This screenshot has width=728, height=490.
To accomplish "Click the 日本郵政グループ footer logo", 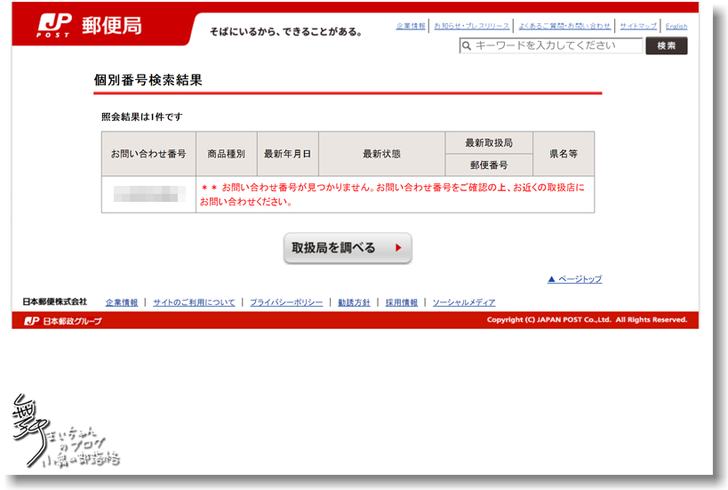I will pyautogui.click(x=63, y=321).
